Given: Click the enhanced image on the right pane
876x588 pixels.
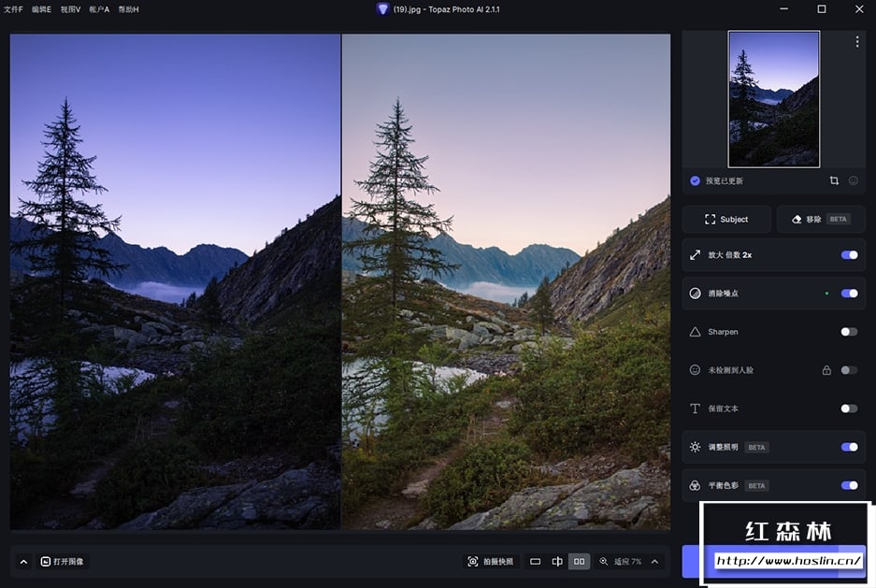Looking at the screenshot, I should (x=506, y=281).
